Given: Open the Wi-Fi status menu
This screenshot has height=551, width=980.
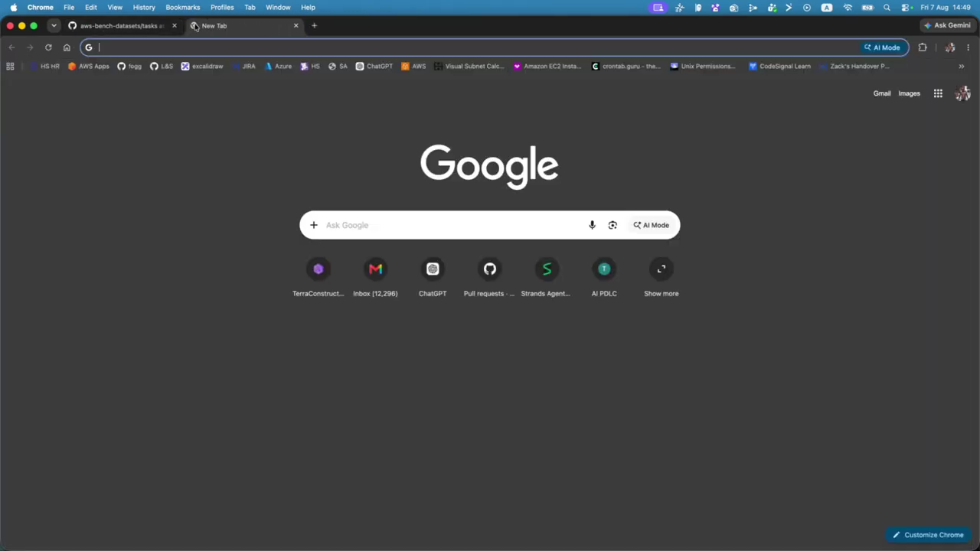Looking at the screenshot, I should (x=848, y=8).
